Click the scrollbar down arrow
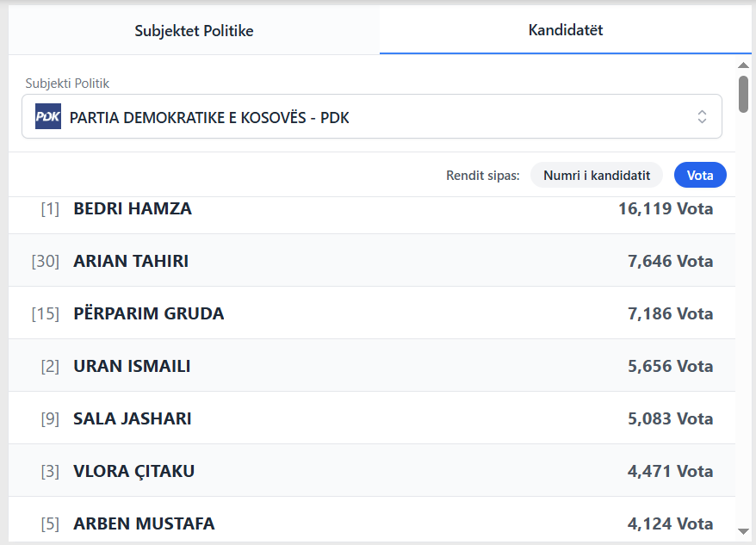This screenshot has height=545, width=756. [743, 531]
